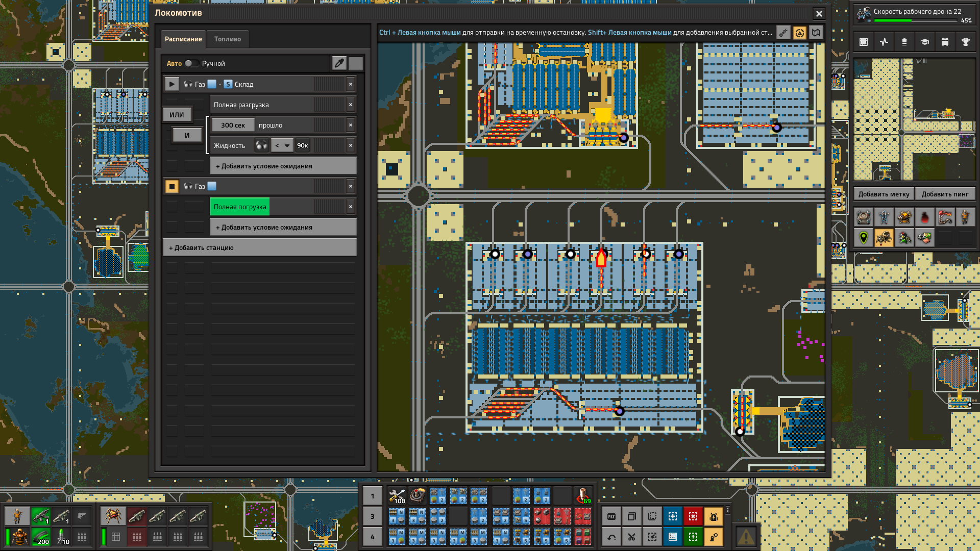Open the '<' comparator dropdown
Image resolution: width=980 pixels, height=551 pixels.
282,145
